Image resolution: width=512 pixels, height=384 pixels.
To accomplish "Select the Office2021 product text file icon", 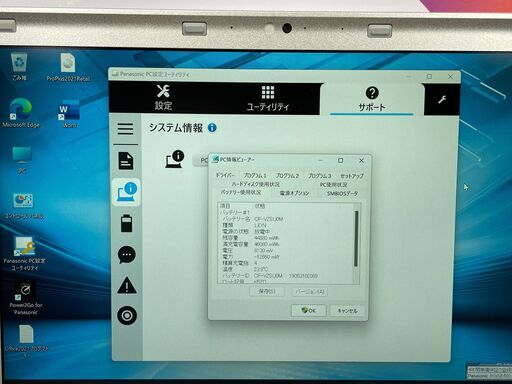I will tap(26, 341).
